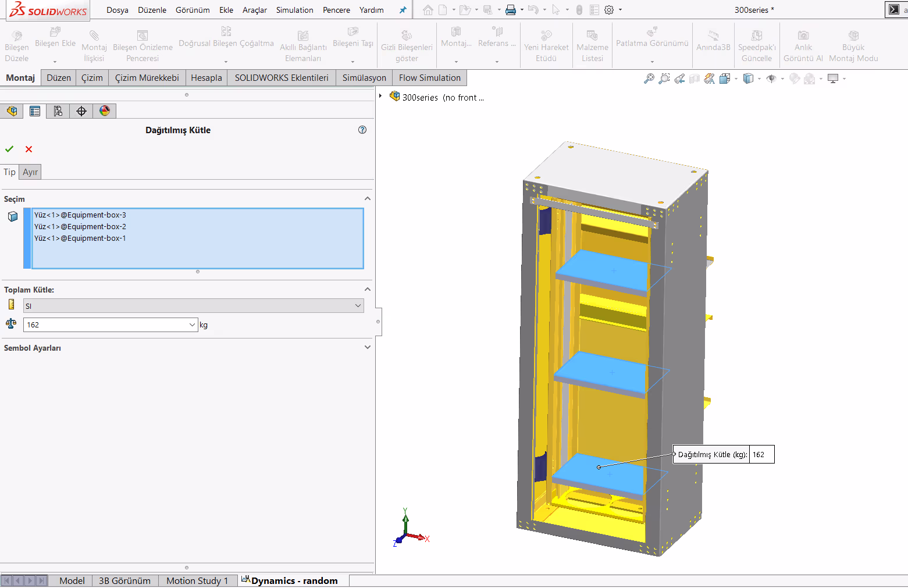This screenshot has width=908, height=588.
Task: Click the 300series assembly icon in the viewport
Action: [x=395, y=97]
